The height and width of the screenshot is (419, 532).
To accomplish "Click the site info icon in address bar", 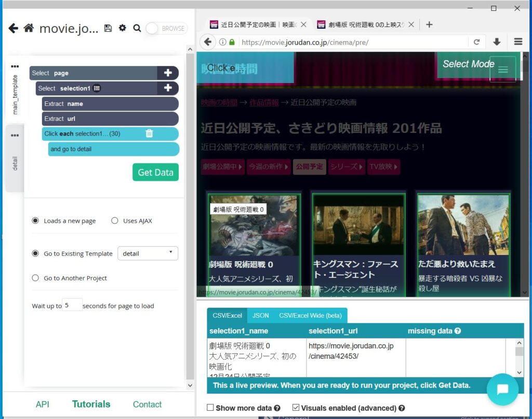I will pyautogui.click(x=222, y=42).
